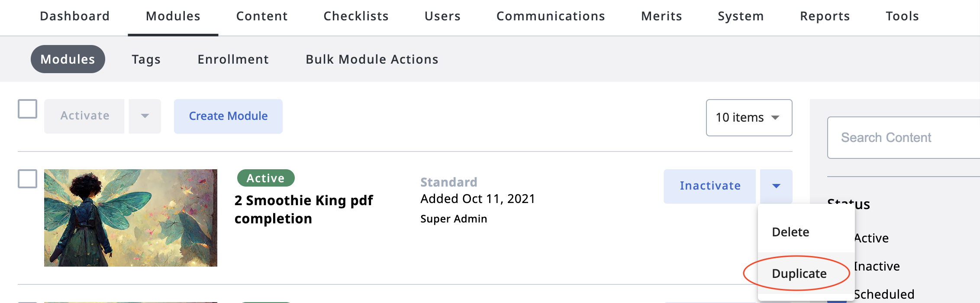Go to the Checklists tab
The width and height of the screenshot is (980, 303).
tap(356, 16)
